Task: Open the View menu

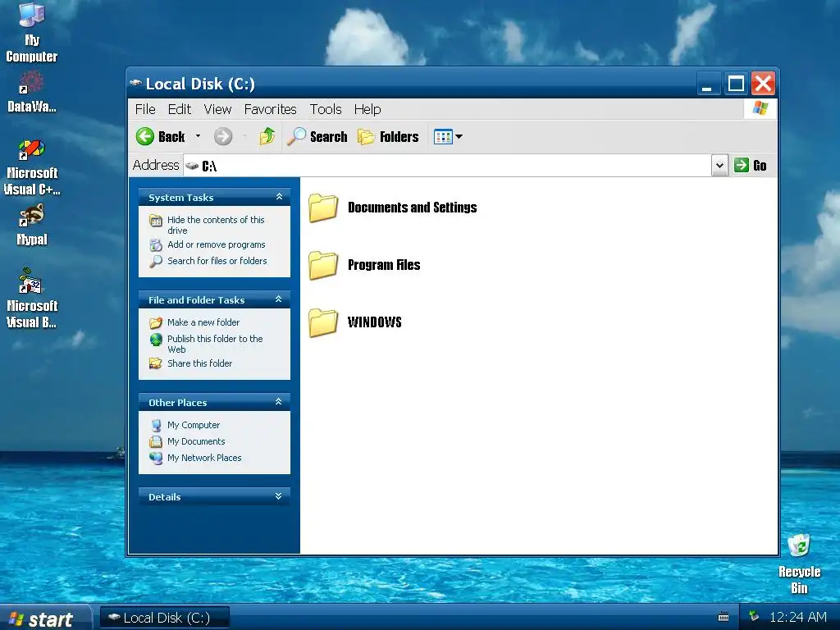Action: pyautogui.click(x=217, y=109)
